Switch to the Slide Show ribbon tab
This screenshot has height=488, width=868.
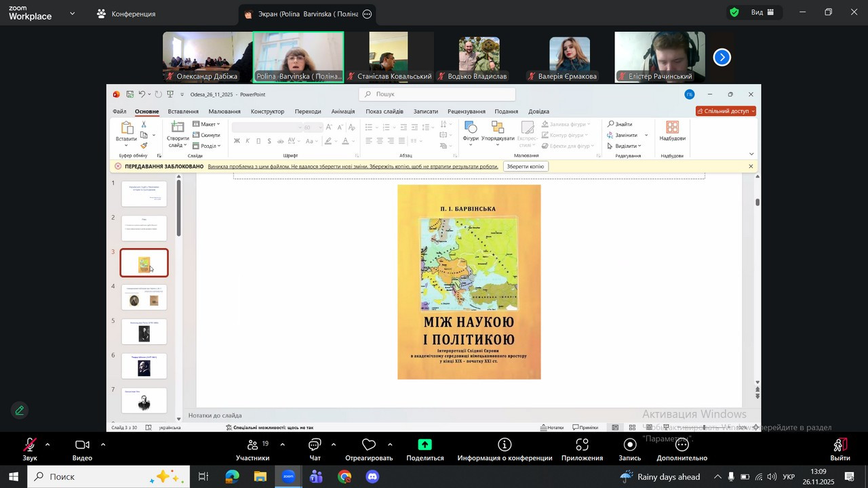pyautogui.click(x=384, y=111)
